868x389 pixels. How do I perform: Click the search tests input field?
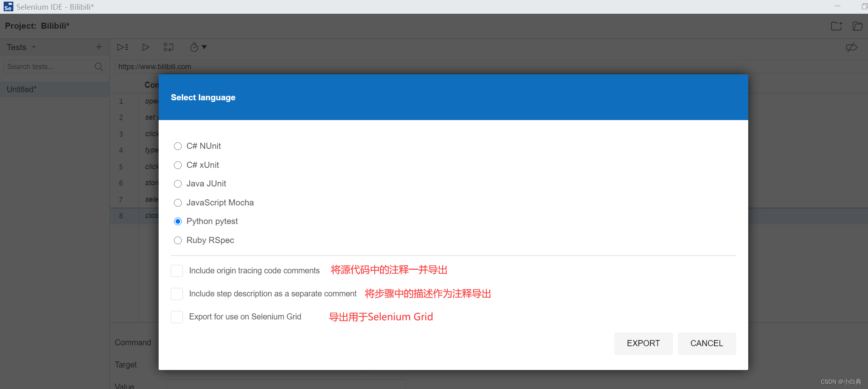coord(49,66)
